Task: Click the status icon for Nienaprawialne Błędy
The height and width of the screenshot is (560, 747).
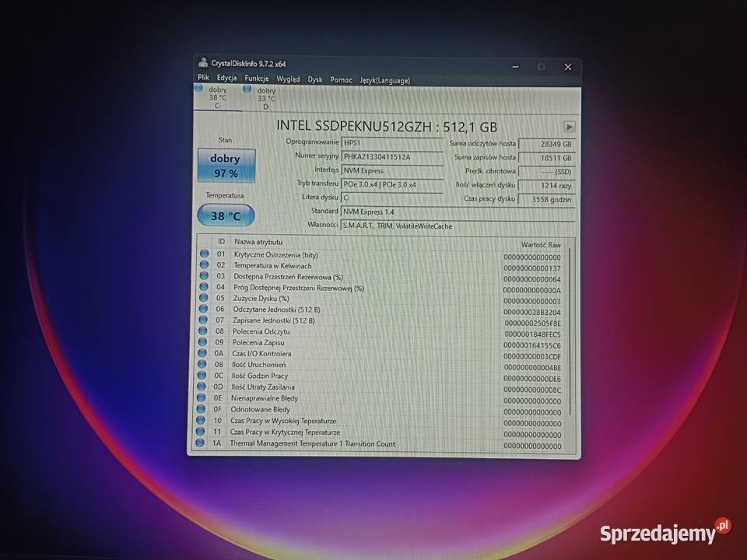Action: pyautogui.click(x=202, y=397)
